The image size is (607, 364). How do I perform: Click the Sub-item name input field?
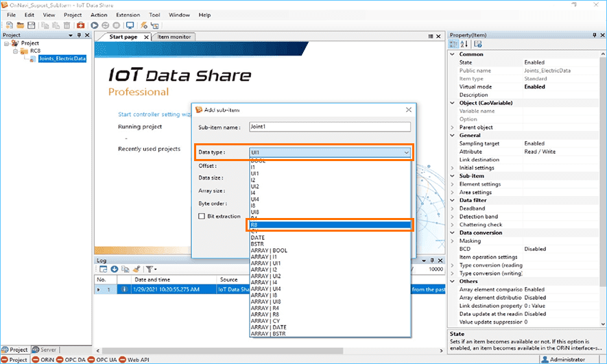pos(330,127)
